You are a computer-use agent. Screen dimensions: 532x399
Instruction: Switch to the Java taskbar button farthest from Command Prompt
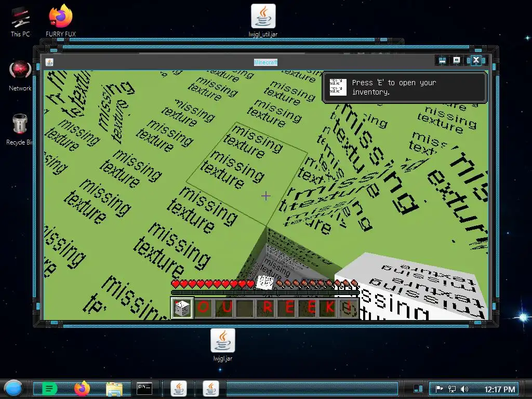211,389
